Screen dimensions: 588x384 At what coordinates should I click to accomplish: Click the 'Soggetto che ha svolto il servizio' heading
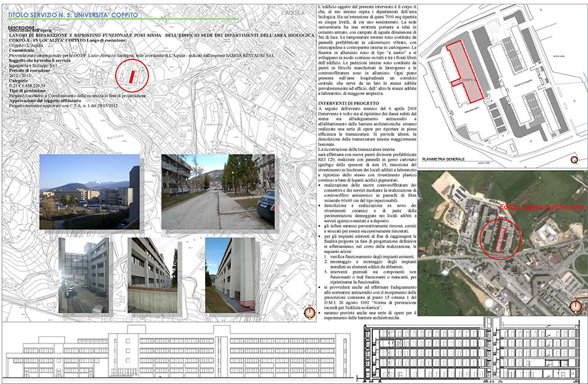40,60
